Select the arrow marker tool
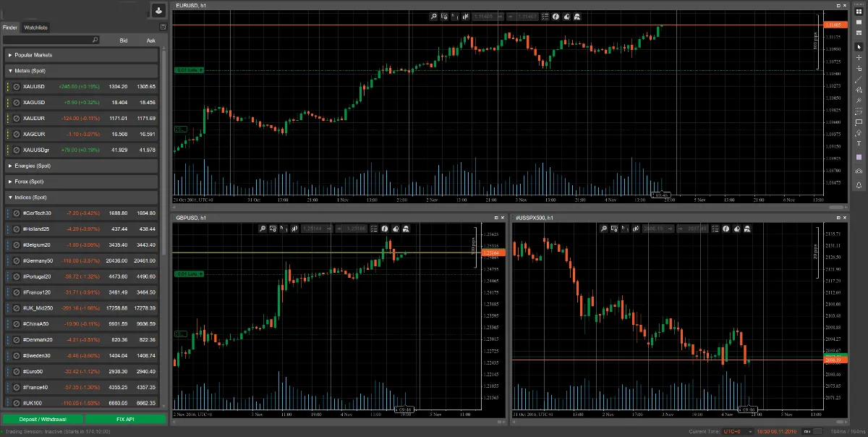The width and height of the screenshot is (868, 437). [859, 132]
